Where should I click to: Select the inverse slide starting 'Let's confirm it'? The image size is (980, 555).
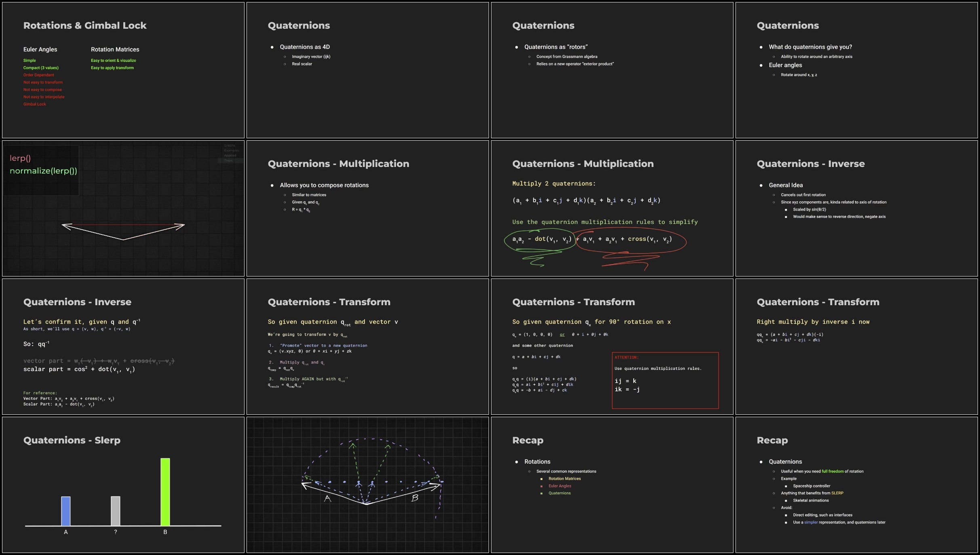123,347
